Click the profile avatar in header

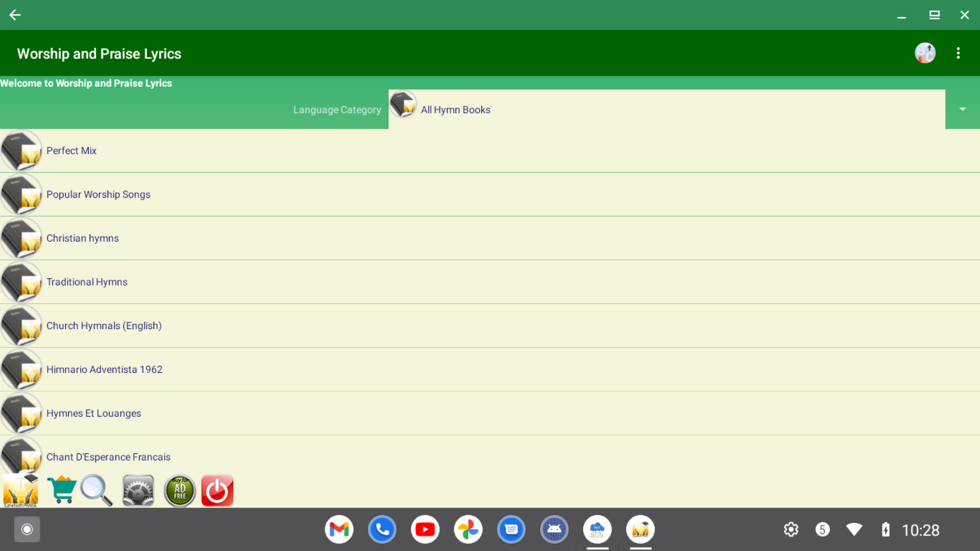(x=925, y=53)
